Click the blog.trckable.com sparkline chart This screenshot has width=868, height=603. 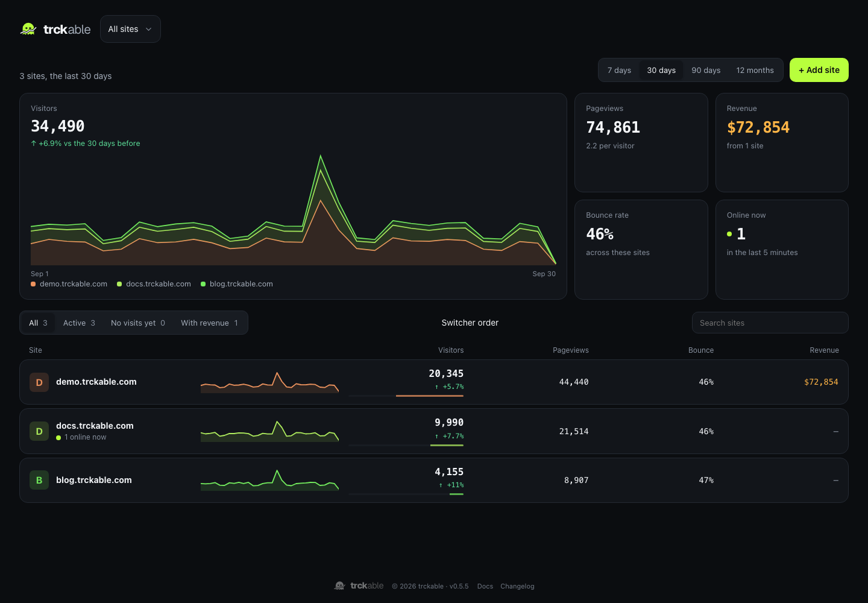point(269,480)
